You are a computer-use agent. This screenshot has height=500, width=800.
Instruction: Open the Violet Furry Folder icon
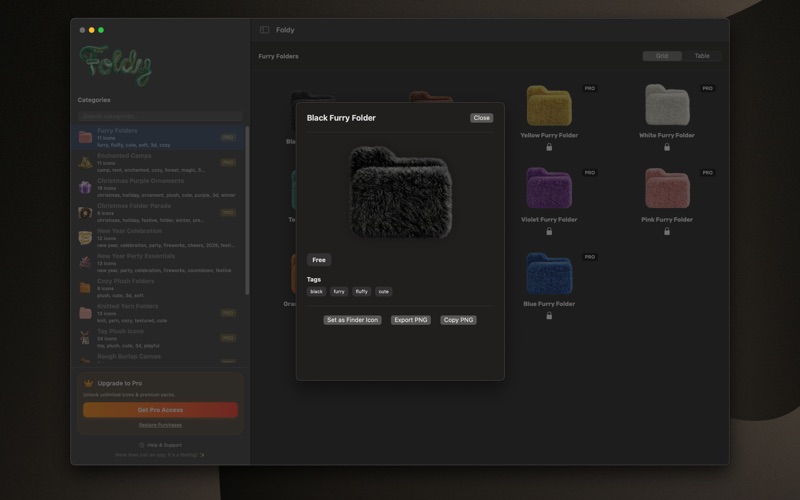(549, 188)
